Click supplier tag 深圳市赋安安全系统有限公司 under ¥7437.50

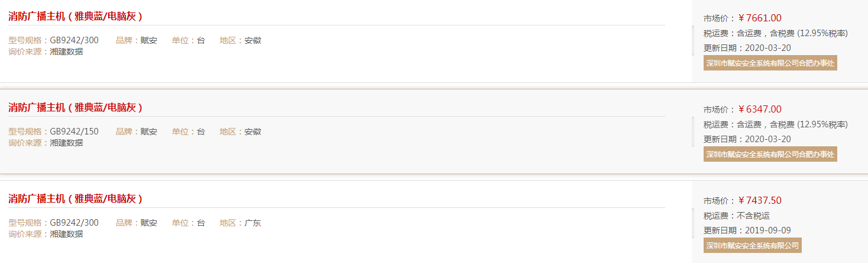tap(752, 246)
